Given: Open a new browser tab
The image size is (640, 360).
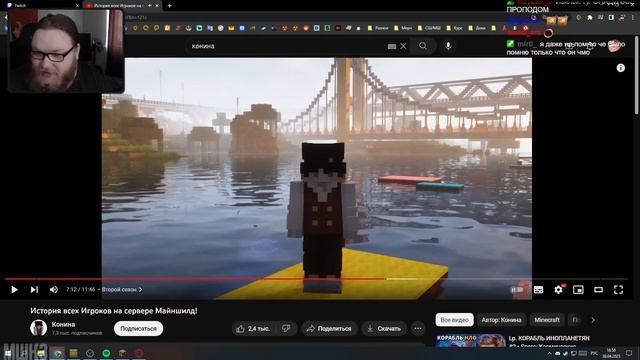Looking at the screenshot, I should pyautogui.click(x=169, y=6).
